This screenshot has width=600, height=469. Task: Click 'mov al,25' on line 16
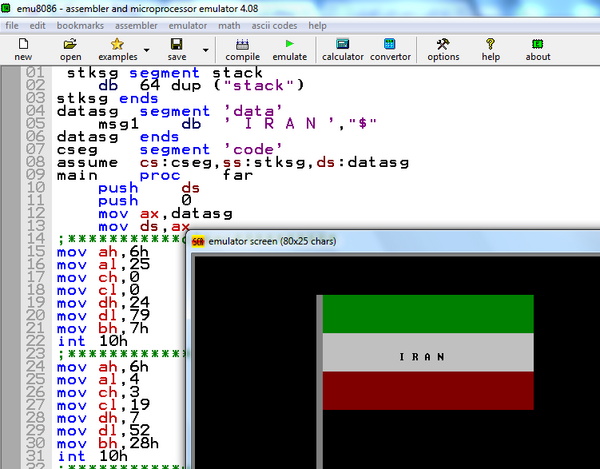point(103,265)
